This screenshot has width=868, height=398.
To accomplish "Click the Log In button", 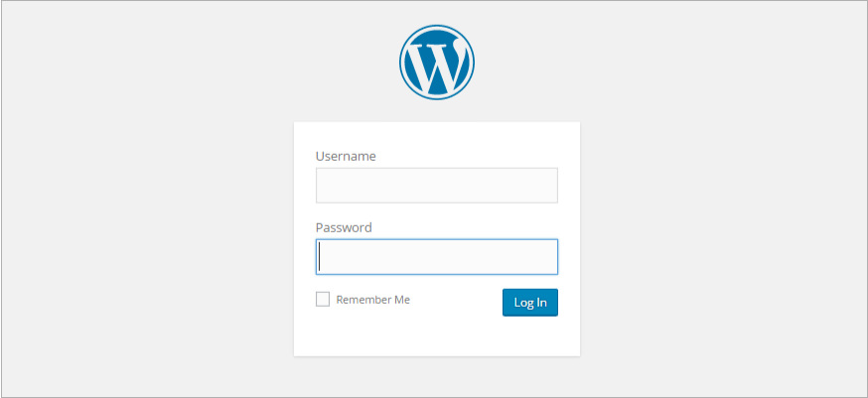I will point(530,303).
